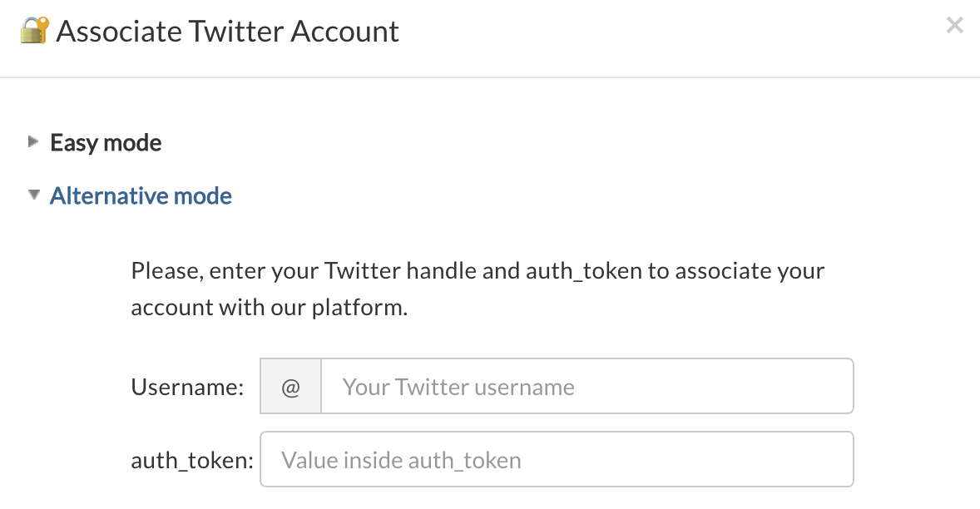Focus the Your Twitter username field

point(587,386)
